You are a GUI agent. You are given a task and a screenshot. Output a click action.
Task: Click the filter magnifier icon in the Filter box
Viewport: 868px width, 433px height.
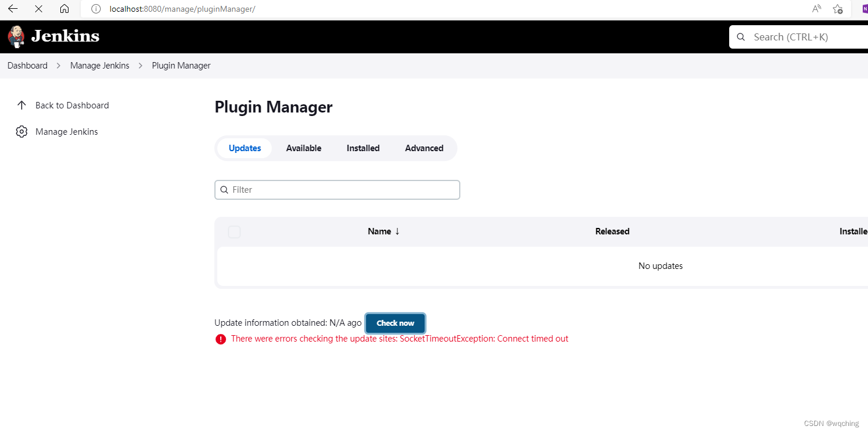[x=224, y=189]
